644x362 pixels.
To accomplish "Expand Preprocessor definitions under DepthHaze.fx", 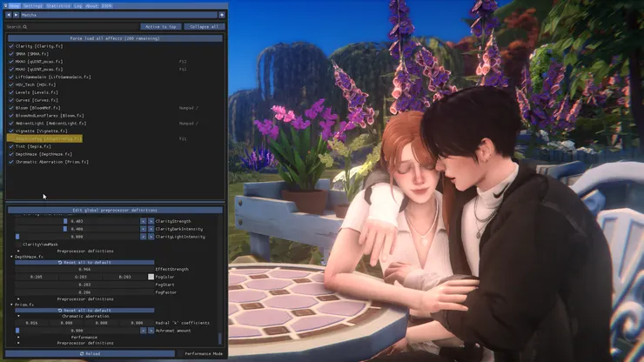I will tap(18, 299).
